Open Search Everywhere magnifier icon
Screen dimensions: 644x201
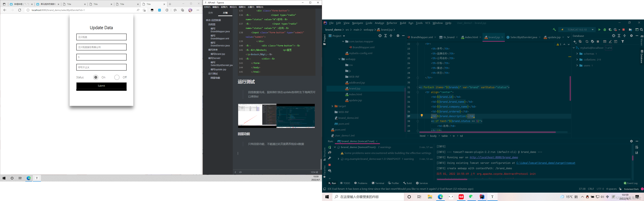pyautogui.click(x=641, y=30)
